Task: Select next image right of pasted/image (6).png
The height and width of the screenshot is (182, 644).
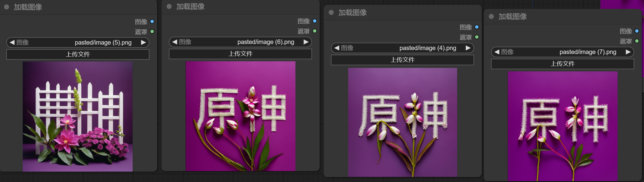Action: [x=306, y=42]
